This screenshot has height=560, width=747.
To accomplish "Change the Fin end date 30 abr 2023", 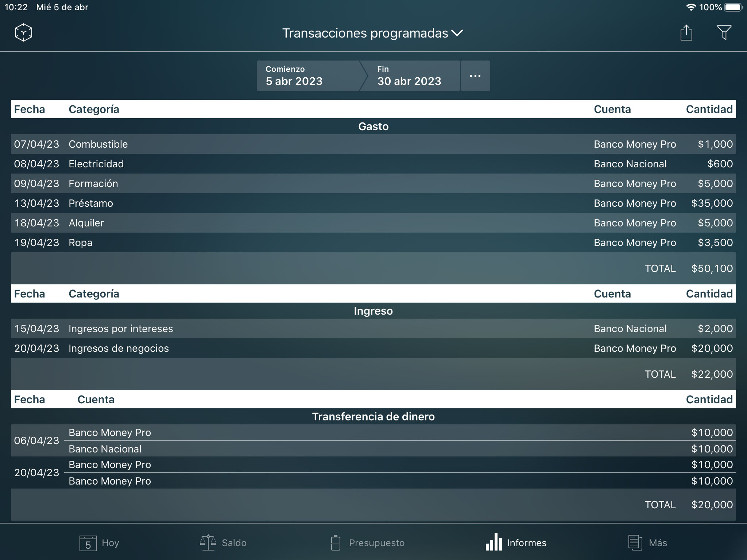I will (x=409, y=76).
